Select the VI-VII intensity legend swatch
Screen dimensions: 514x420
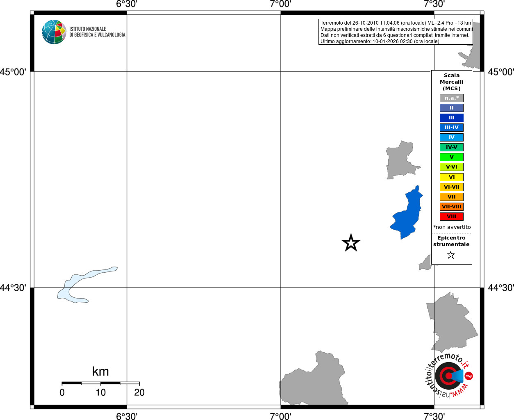(x=452, y=187)
